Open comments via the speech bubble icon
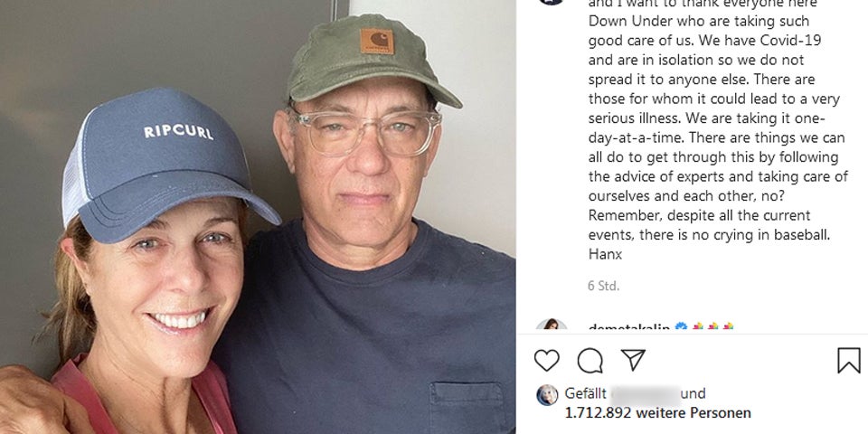868x434 pixels. (590, 361)
